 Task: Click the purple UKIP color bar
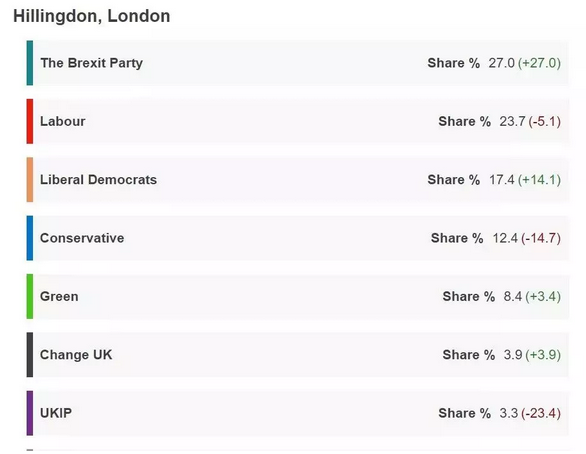tap(30, 413)
